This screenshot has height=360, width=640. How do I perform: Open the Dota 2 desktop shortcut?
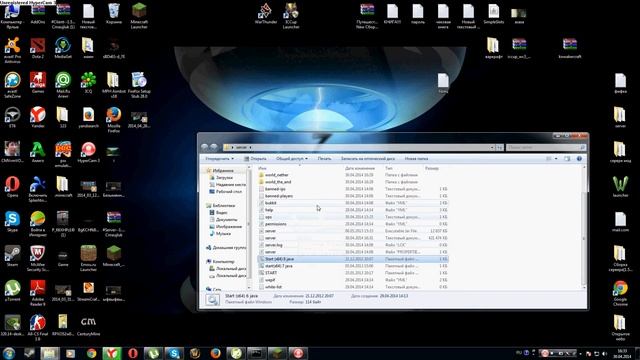[x=38, y=48]
